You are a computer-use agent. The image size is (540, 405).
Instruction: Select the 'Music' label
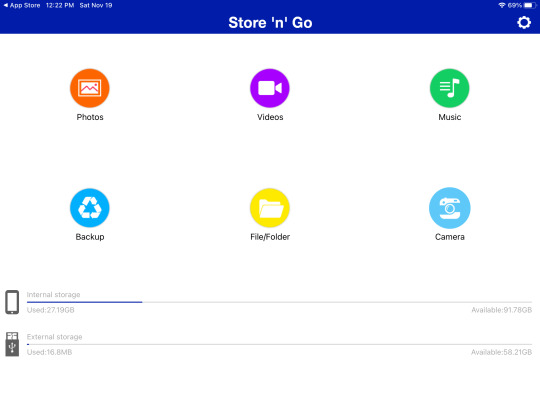point(449,117)
